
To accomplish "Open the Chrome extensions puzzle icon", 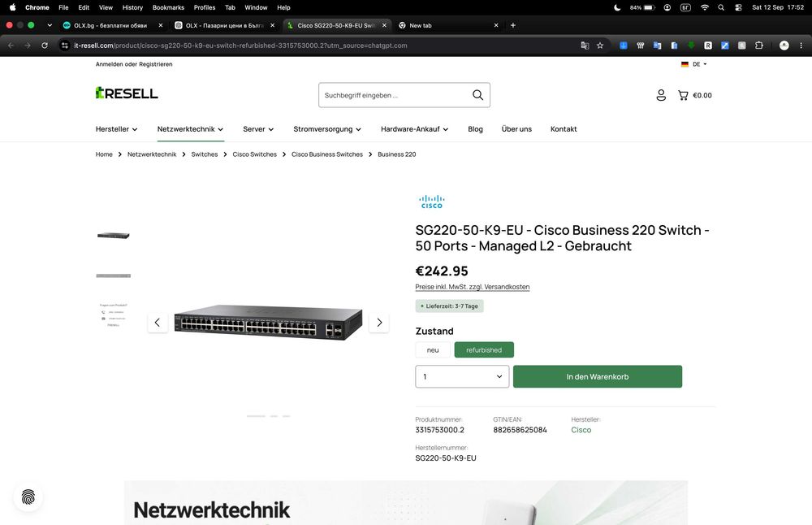I will [758, 46].
